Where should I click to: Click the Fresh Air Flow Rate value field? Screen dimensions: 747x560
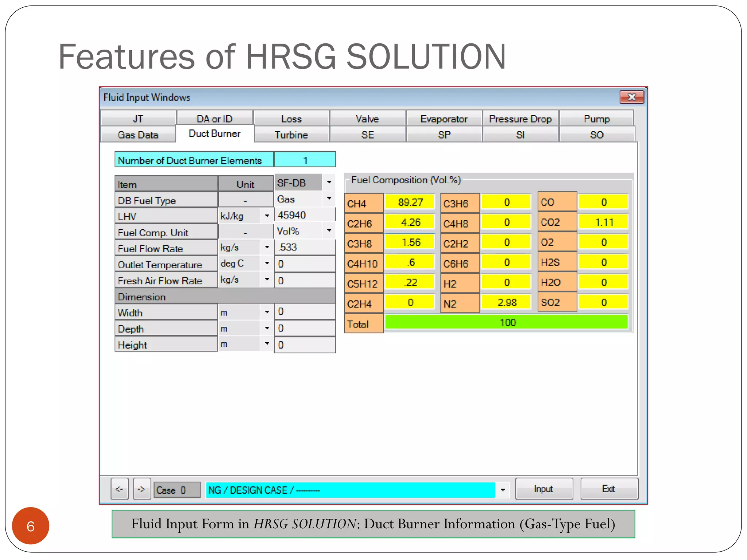tap(305, 280)
